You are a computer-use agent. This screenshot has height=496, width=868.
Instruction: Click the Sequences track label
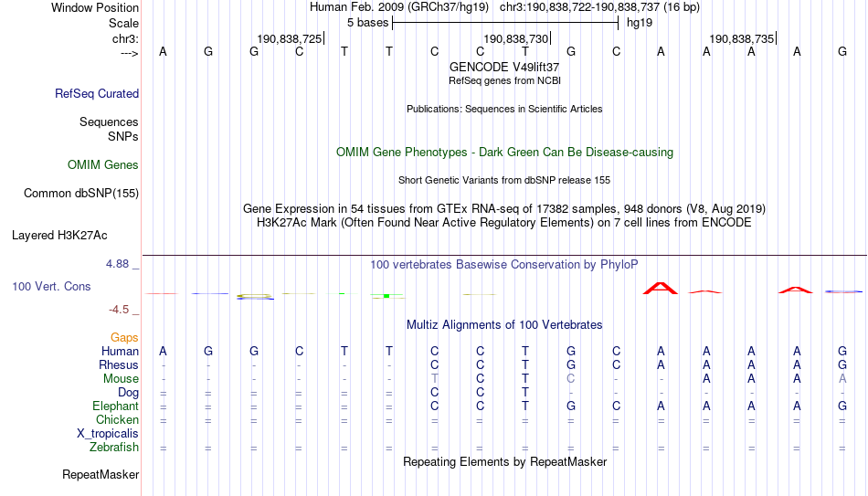[x=109, y=121]
